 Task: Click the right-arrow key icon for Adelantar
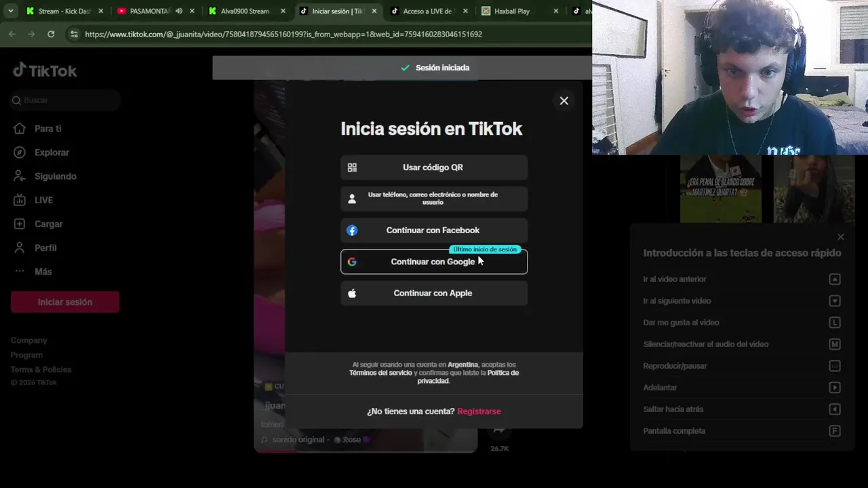[835, 388]
